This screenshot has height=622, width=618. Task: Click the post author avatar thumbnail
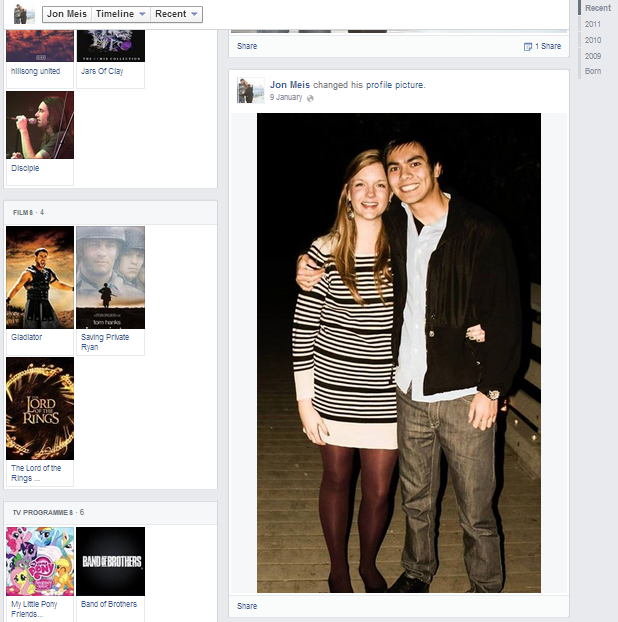(250, 91)
